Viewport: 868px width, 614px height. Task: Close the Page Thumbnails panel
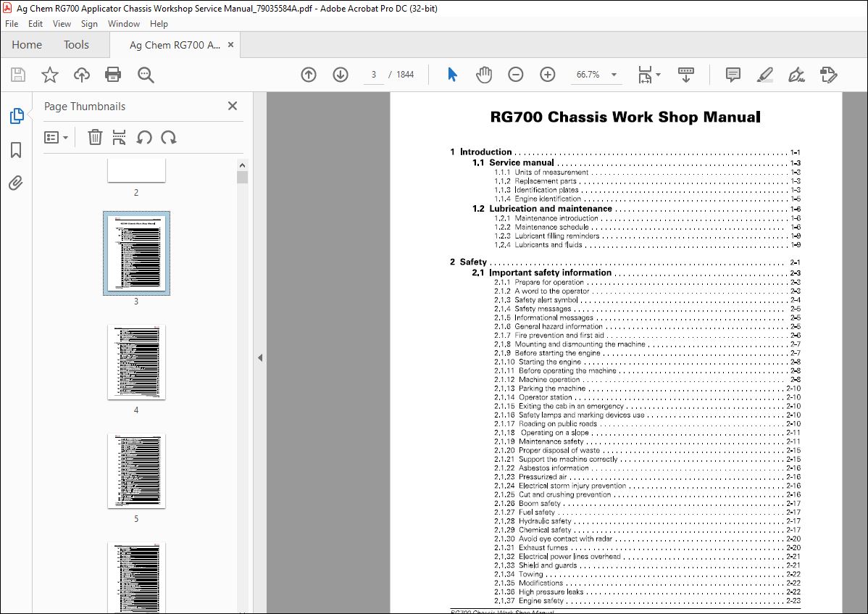pyautogui.click(x=233, y=106)
